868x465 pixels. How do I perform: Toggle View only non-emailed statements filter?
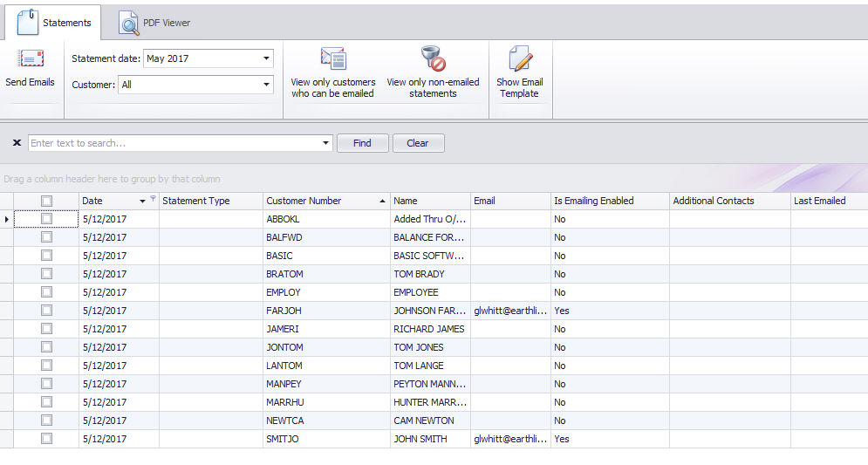[433, 73]
